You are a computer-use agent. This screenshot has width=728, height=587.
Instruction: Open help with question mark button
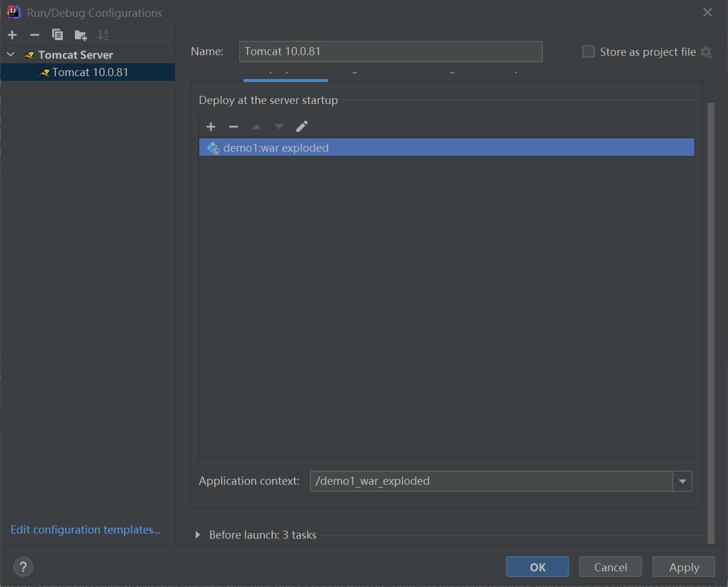coord(23,567)
